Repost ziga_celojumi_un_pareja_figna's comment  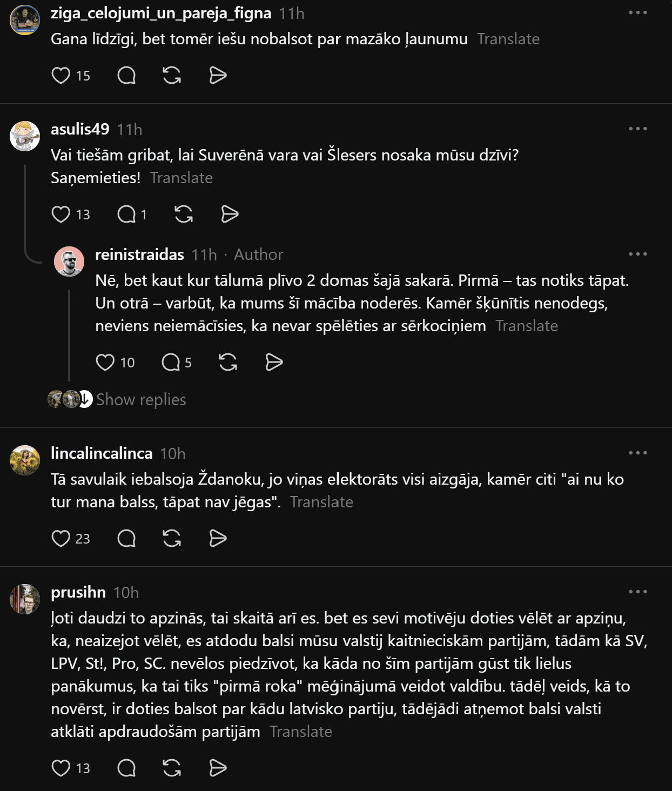pos(172,75)
